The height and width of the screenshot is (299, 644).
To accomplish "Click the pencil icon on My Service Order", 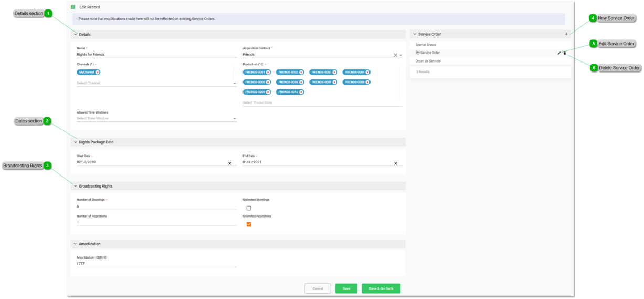I will click(559, 53).
